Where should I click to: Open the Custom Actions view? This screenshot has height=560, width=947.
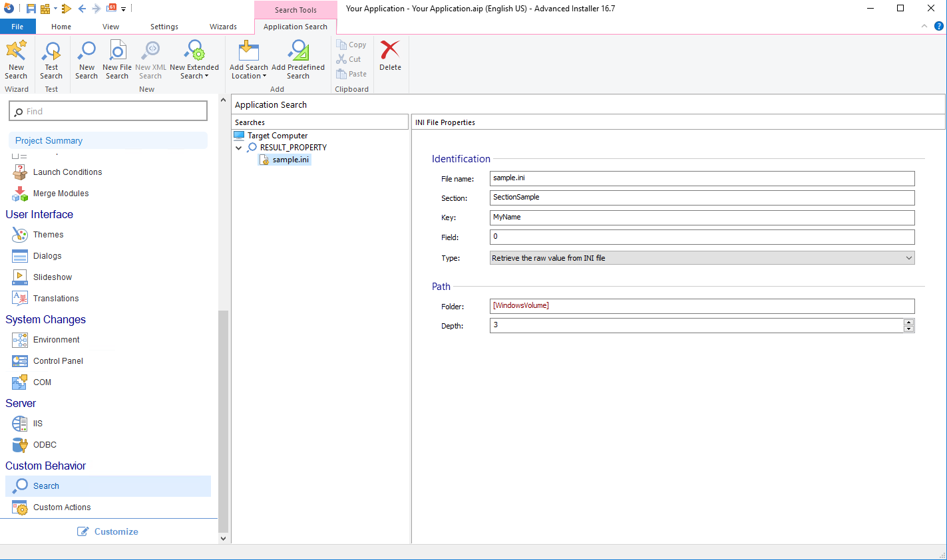click(61, 507)
